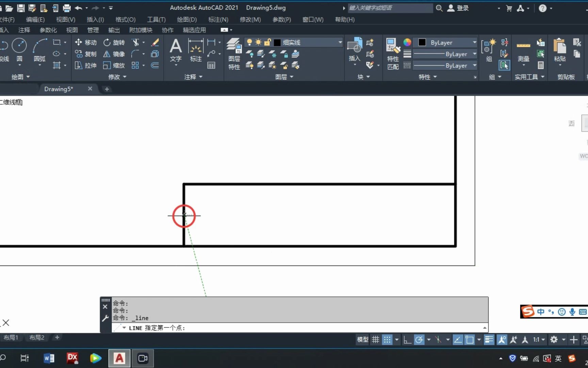This screenshot has width=588, height=368.
Task: Click the Paste (粘贴) clipboard icon
Action: click(x=560, y=49)
